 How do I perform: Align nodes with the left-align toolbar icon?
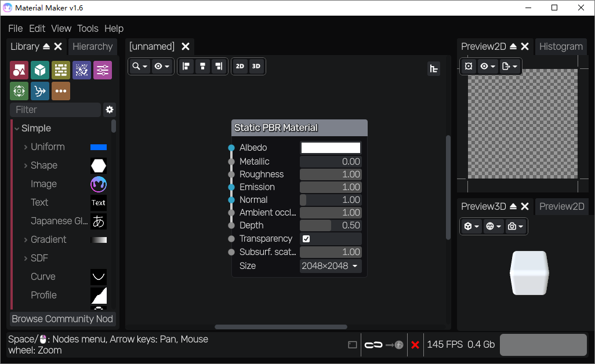point(186,66)
